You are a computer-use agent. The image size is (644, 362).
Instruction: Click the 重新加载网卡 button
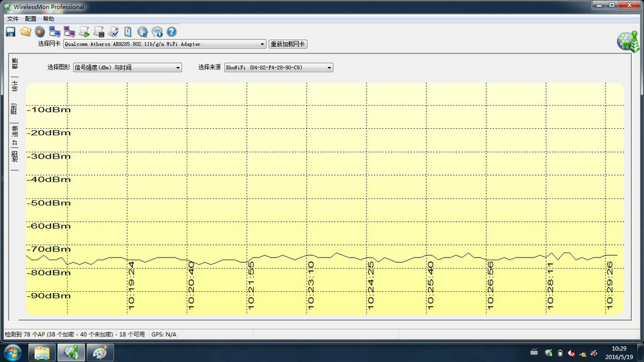287,44
